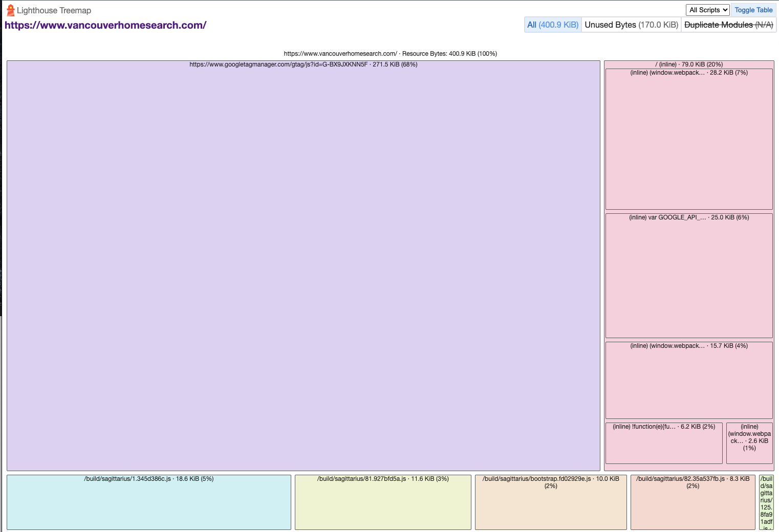779x532 pixels.
Task: Select the sagittarius/81.927bfd5a.js 11.6 KiB block
Action: pyautogui.click(x=383, y=502)
